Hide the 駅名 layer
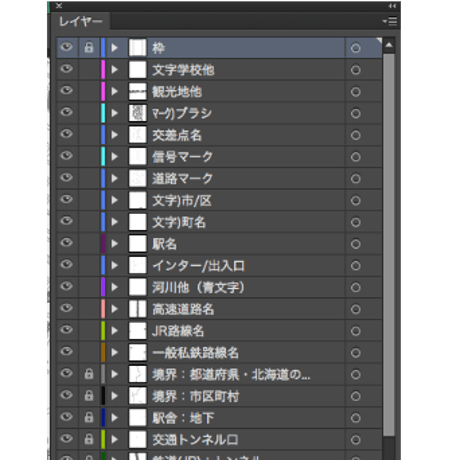The image size is (460, 460). [x=66, y=243]
